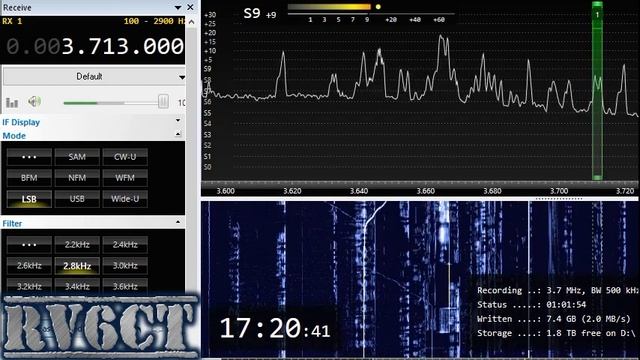This screenshot has width=640, height=360.
Task: Click the Storage 1.8 TB free line
Action: point(556,333)
